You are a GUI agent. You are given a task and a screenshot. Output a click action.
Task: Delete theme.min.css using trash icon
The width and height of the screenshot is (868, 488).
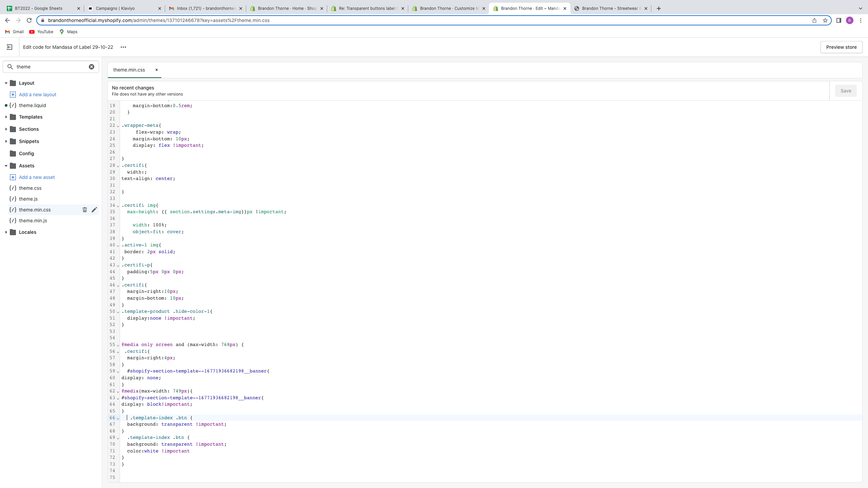[85, 210]
